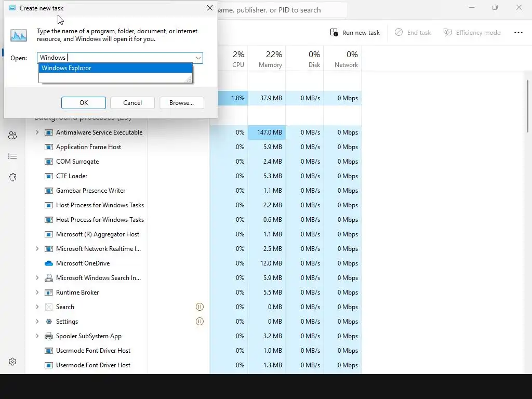Expand Microsoft Network Realtime group
The image size is (532, 399).
tap(37, 249)
